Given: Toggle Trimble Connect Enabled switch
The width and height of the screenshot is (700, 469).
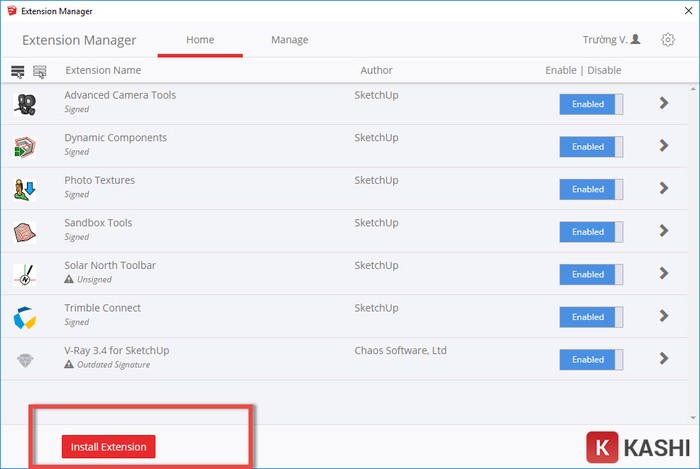Looking at the screenshot, I should [x=591, y=317].
